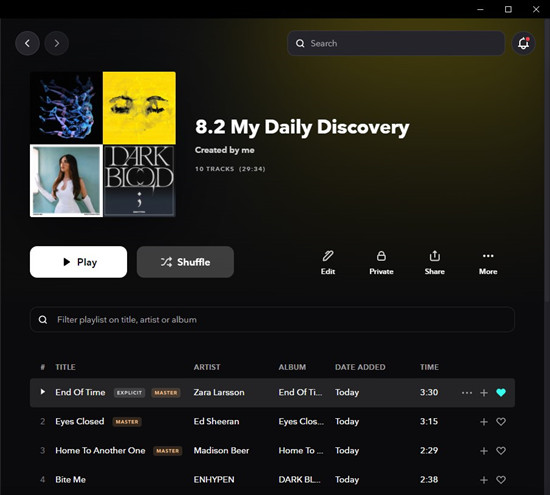Share the playlist
This screenshot has height=495, width=550.
tap(435, 262)
